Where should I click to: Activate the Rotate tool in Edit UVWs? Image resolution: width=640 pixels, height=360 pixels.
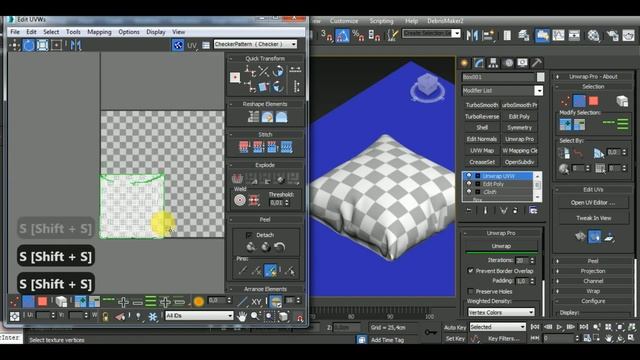pos(29,45)
